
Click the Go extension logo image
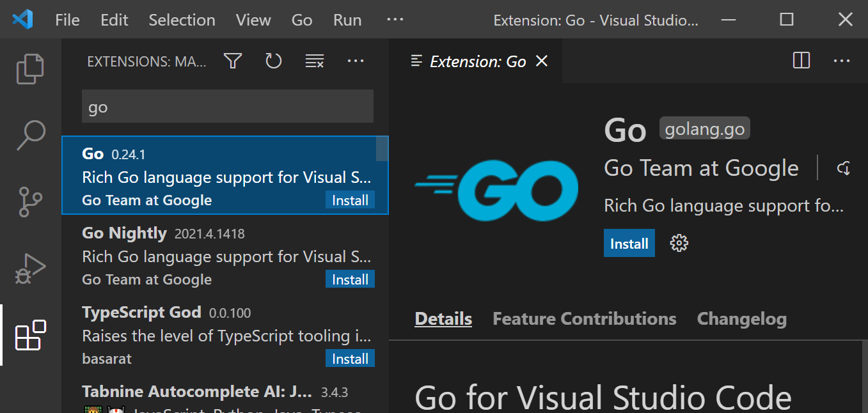(496, 190)
